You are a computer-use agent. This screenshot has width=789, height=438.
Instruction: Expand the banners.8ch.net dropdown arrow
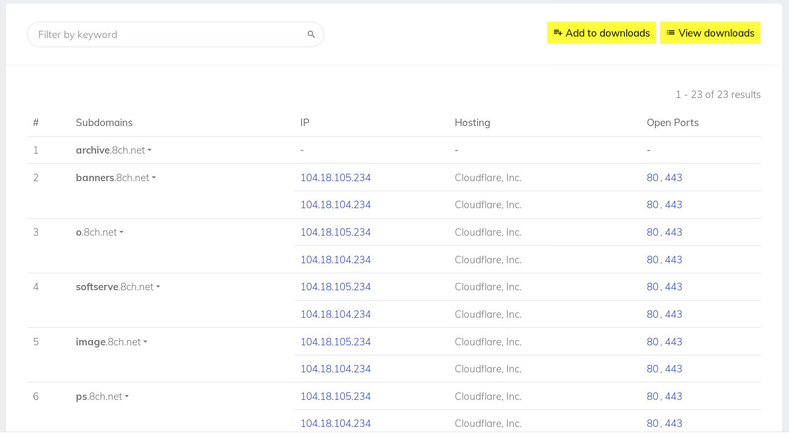(x=154, y=178)
